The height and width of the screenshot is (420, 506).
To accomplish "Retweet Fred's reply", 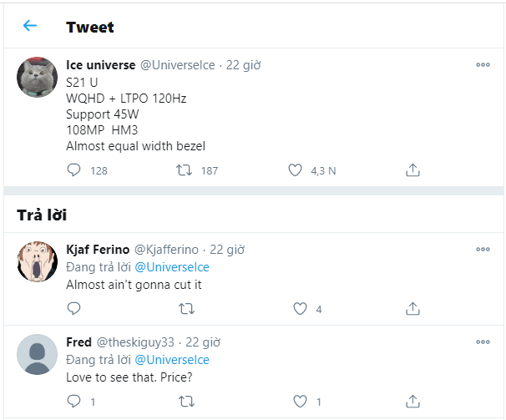I will coord(186,402).
